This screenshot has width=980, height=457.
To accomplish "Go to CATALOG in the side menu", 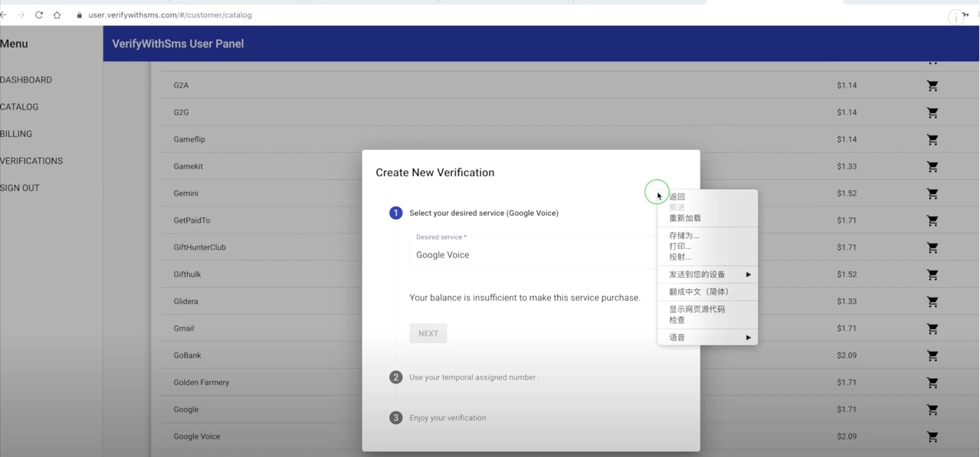I will [x=19, y=107].
